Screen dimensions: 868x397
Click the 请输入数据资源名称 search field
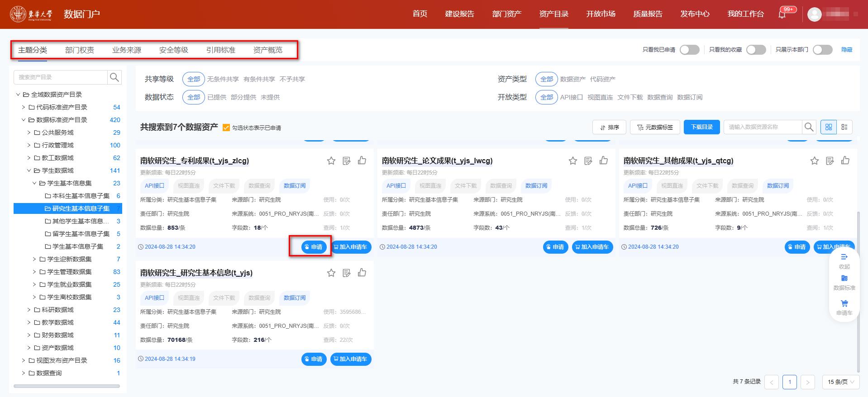pyautogui.click(x=763, y=127)
